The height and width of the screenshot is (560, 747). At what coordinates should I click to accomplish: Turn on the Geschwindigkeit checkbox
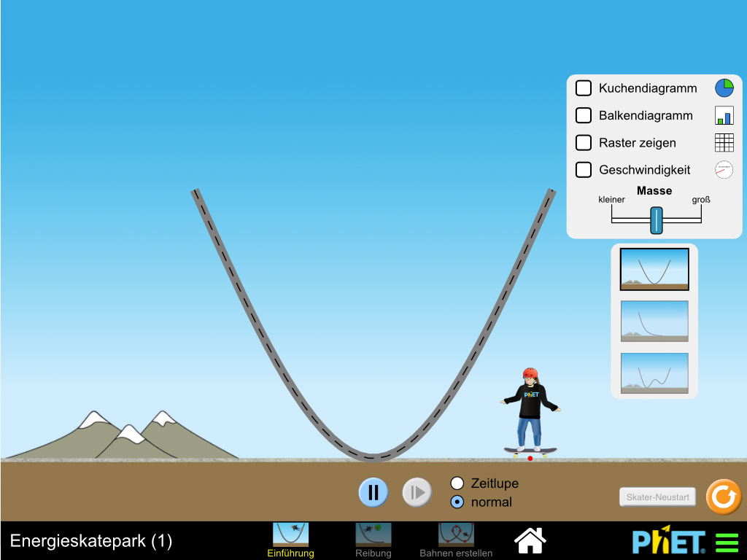[x=584, y=170]
